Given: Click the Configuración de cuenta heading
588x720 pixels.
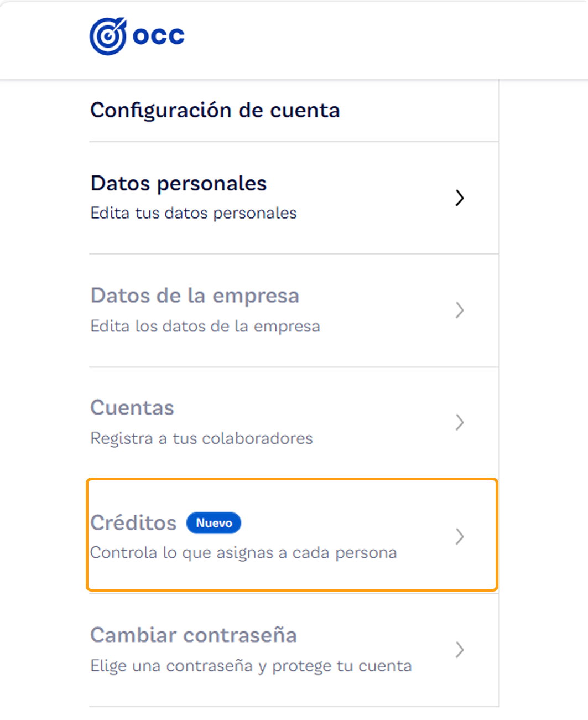Looking at the screenshot, I should pos(215,110).
